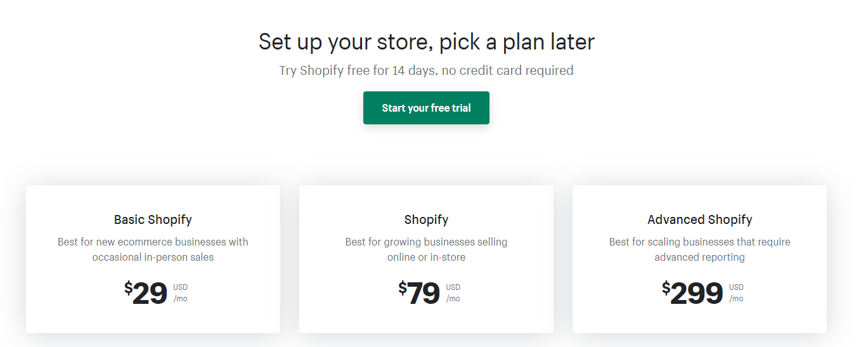Click the /mo label beside $79
Screen dimensions: 868x347
(453, 299)
